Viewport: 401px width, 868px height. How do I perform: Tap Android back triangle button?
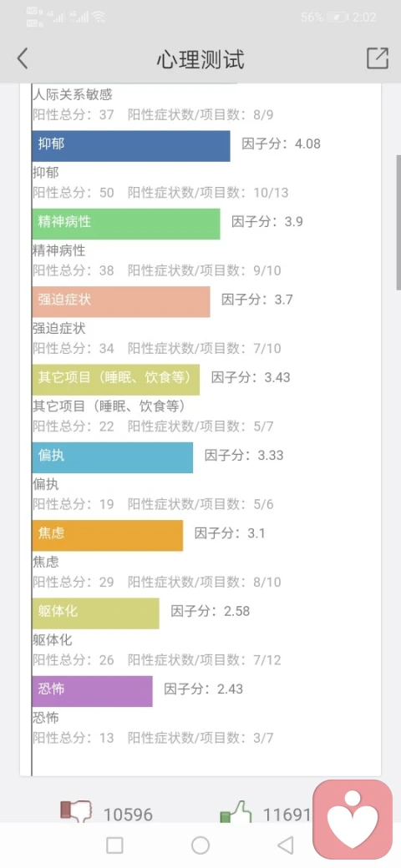coord(285,845)
